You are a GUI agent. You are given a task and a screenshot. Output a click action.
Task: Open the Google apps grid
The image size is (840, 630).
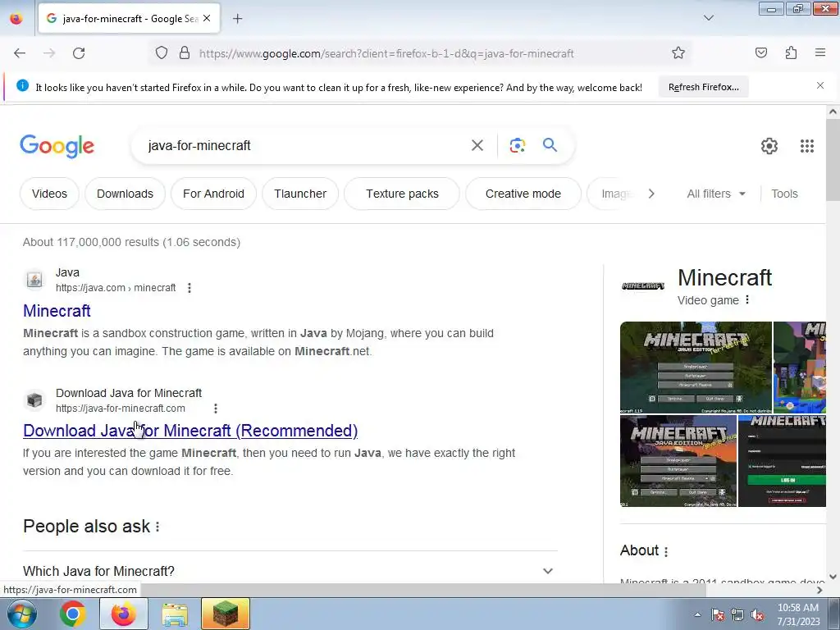(x=807, y=146)
